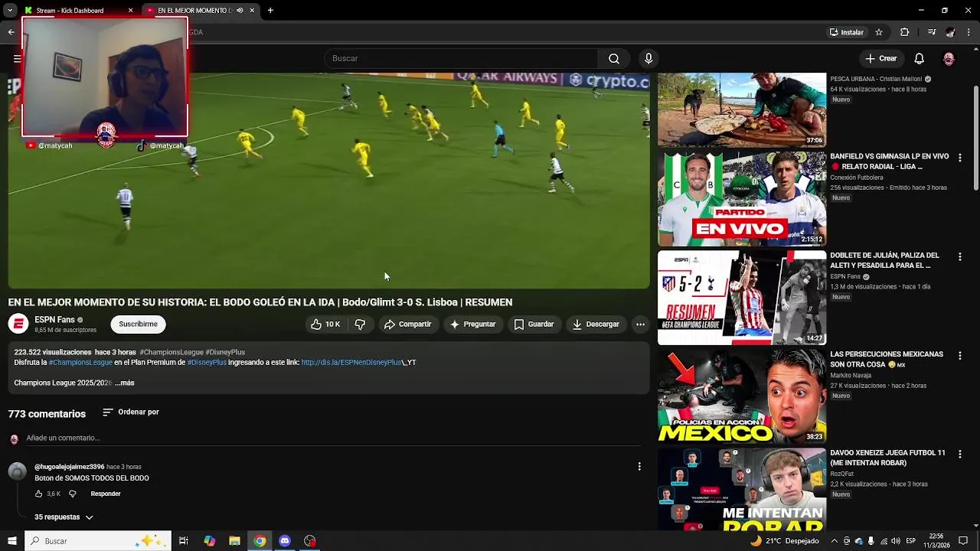This screenshot has width=980, height=551.
Task: Save video with Guardar
Action: (x=534, y=324)
